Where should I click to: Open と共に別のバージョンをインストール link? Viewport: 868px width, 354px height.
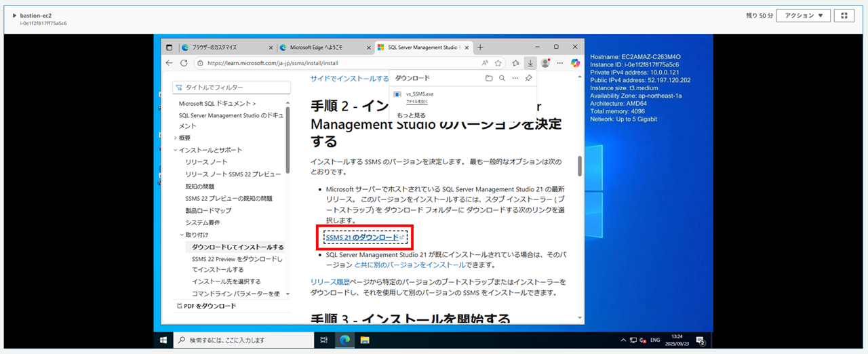410,264
